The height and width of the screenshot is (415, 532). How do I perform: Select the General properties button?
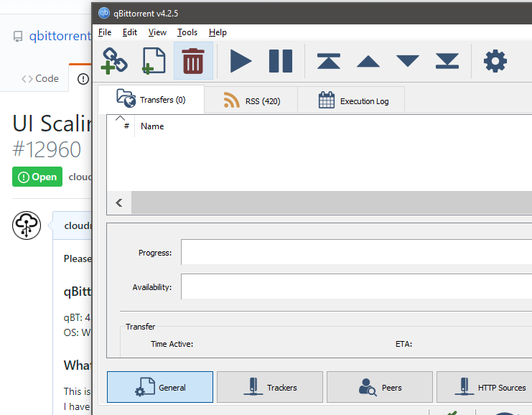[x=160, y=387]
